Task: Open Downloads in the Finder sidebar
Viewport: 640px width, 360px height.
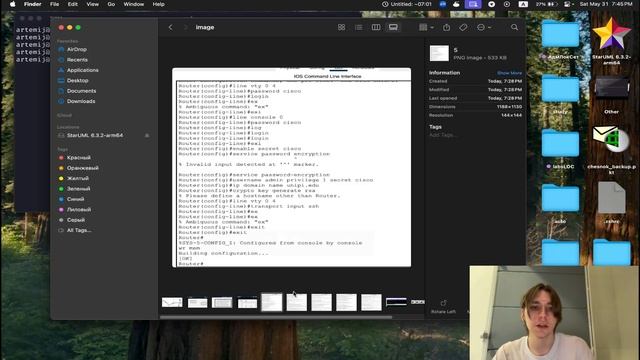Action: [81, 101]
